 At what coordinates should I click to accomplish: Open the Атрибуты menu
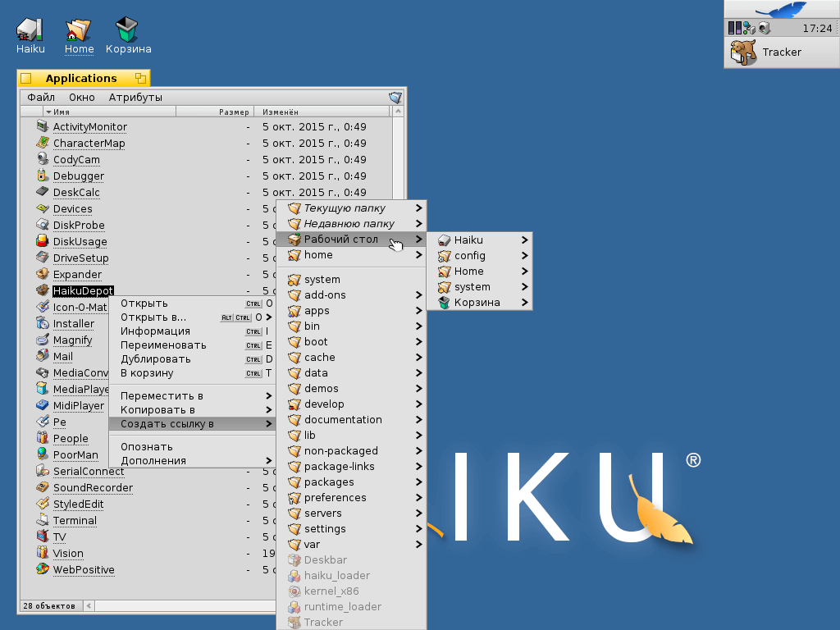[135, 97]
